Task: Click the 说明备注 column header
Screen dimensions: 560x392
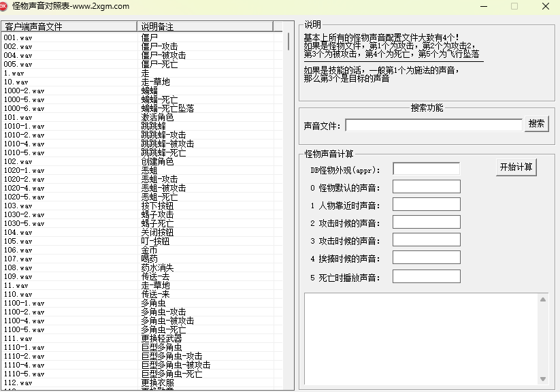Action: click(205, 27)
